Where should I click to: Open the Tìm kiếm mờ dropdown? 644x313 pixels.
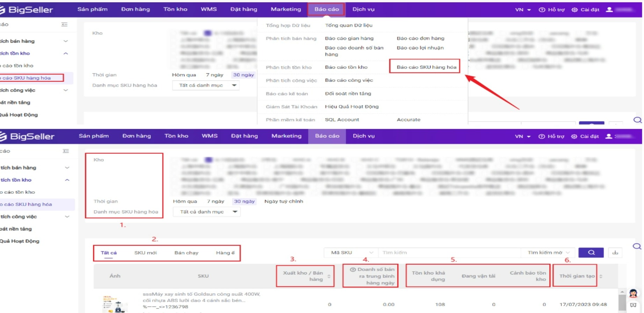[548, 252]
